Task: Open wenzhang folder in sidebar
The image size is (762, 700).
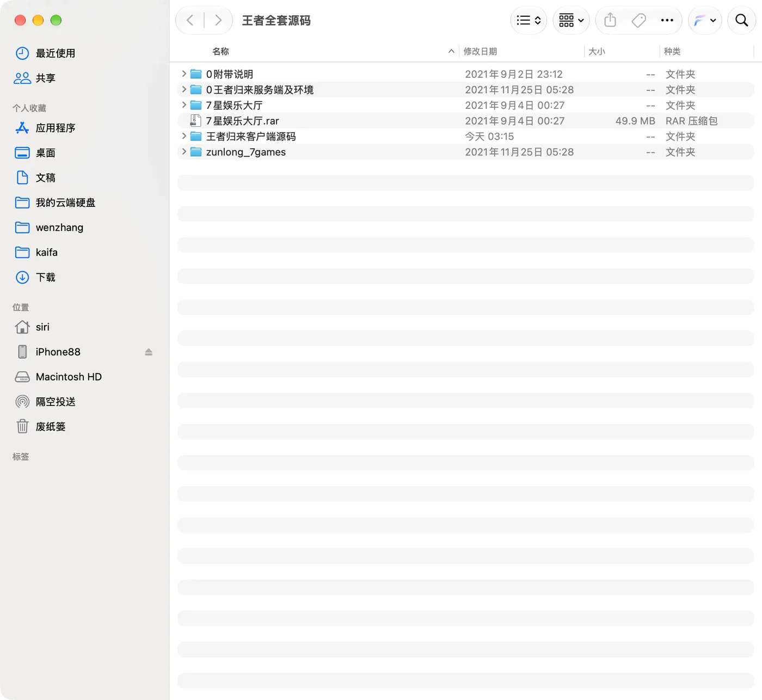Action: [59, 228]
